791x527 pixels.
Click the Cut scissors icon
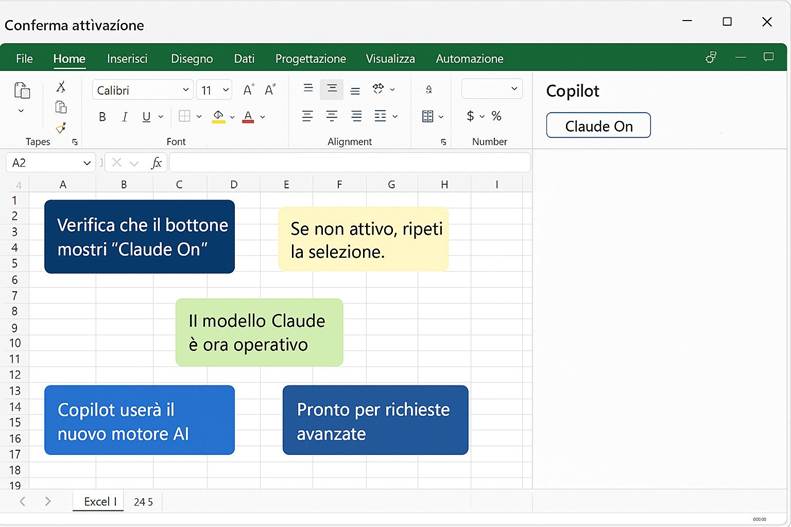coord(61,87)
